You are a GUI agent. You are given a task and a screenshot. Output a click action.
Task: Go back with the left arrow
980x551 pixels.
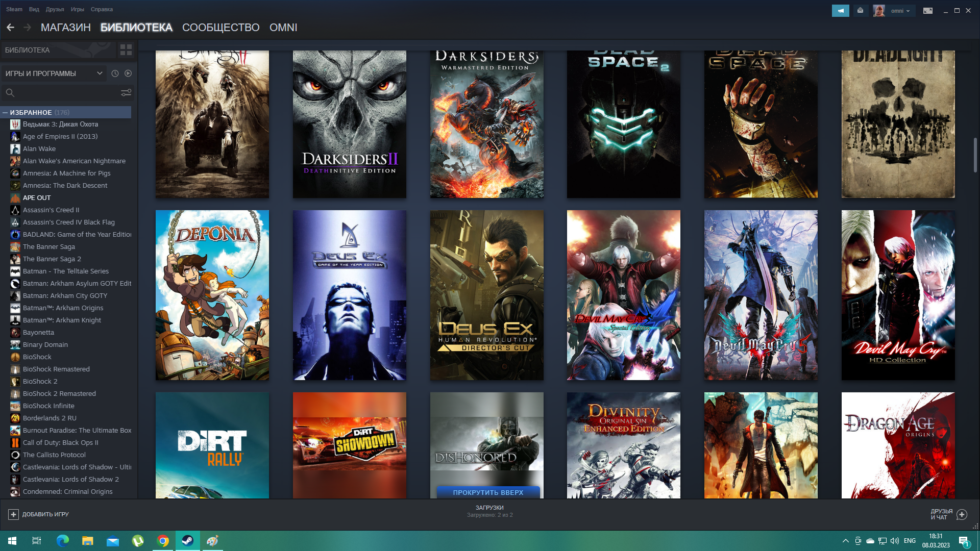point(10,28)
